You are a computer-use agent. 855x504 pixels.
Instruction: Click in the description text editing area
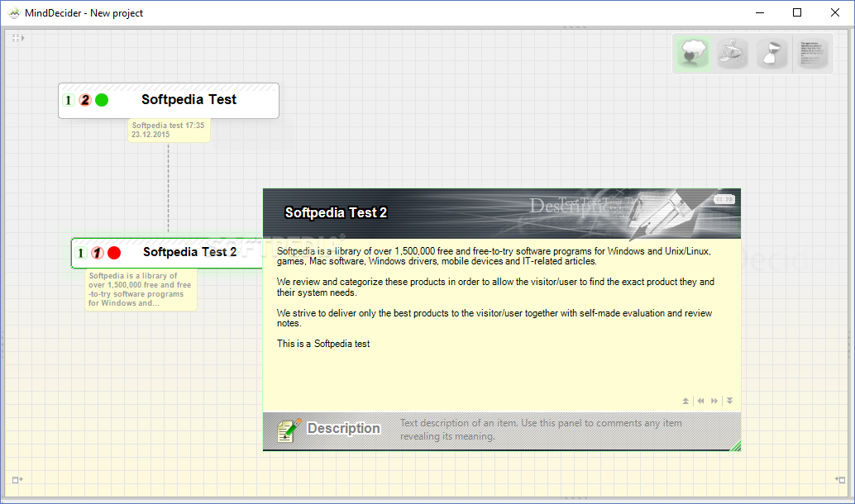tap(502, 326)
